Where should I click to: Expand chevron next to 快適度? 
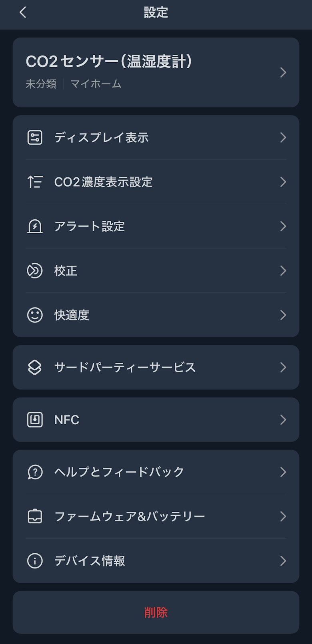point(283,315)
